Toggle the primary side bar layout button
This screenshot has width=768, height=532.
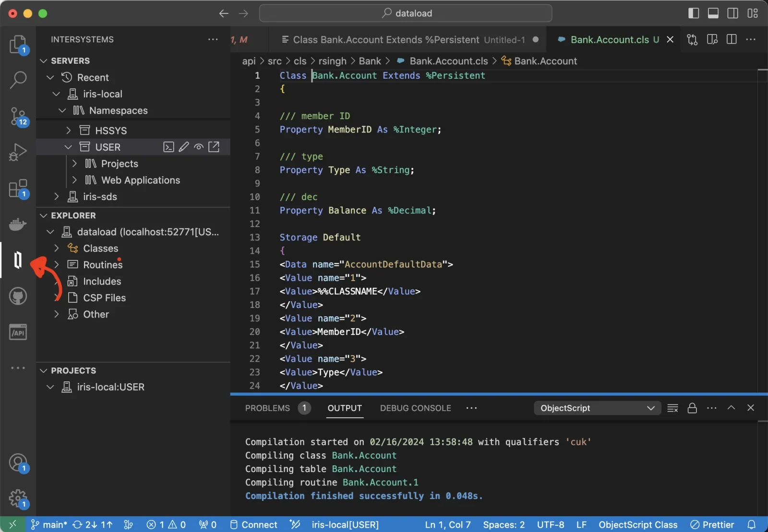(x=694, y=13)
